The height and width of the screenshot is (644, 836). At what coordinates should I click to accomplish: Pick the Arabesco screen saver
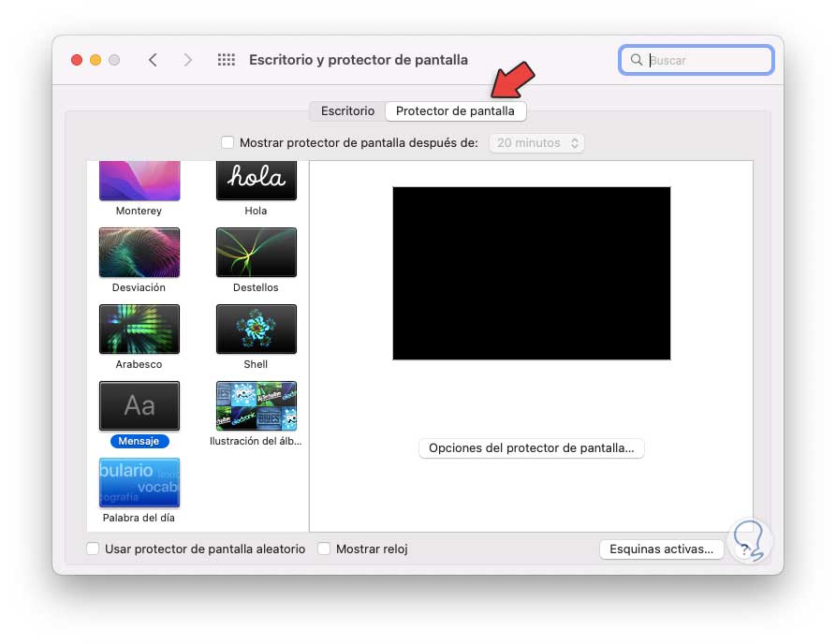coord(139,329)
